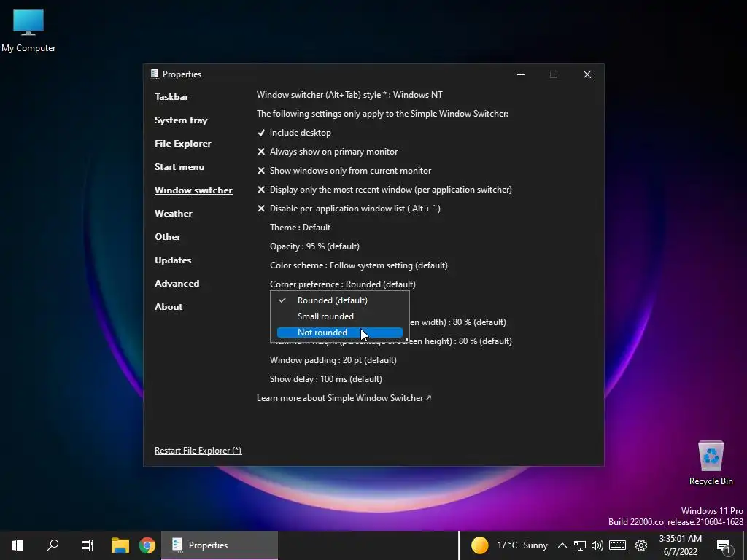
Task: Launch File Explorer from taskbar
Action: [120, 545]
